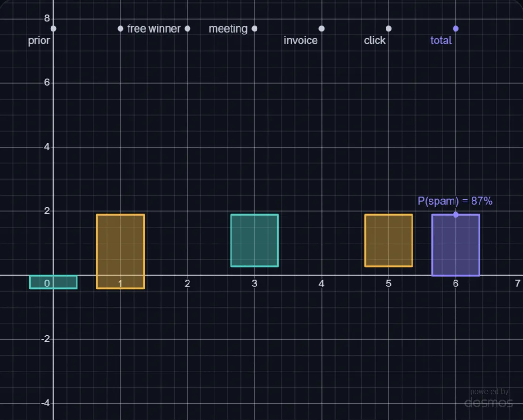Image resolution: width=523 pixels, height=420 pixels.
Task: Select the white point above 'click' label
Action: point(388,29)
